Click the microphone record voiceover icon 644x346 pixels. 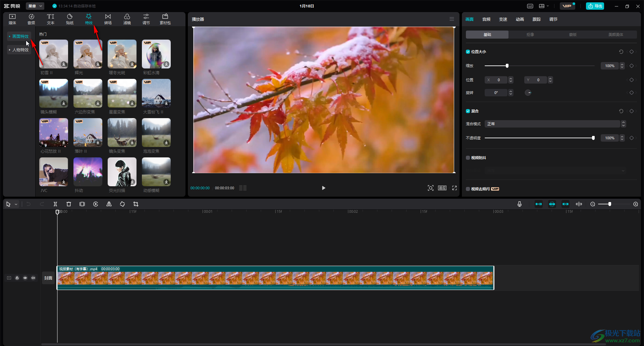[x=520, y=204]
